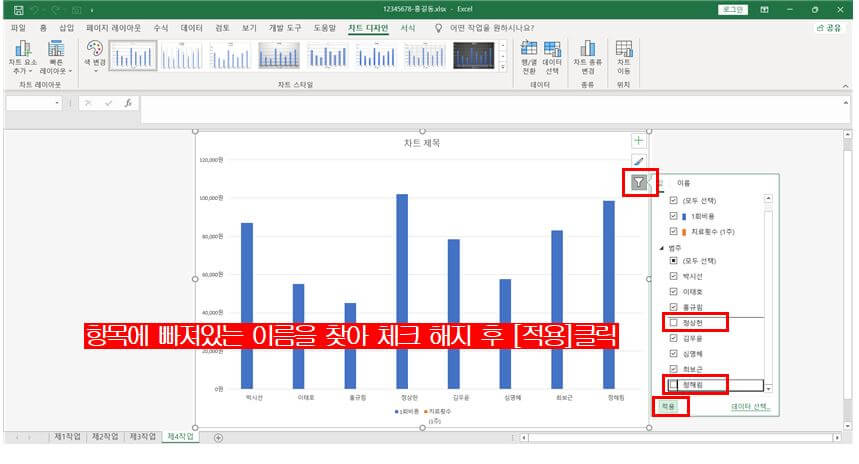Uncheck the 최보근 category checkbox
This screenshot has height=464, width=859.
[673, 369]
